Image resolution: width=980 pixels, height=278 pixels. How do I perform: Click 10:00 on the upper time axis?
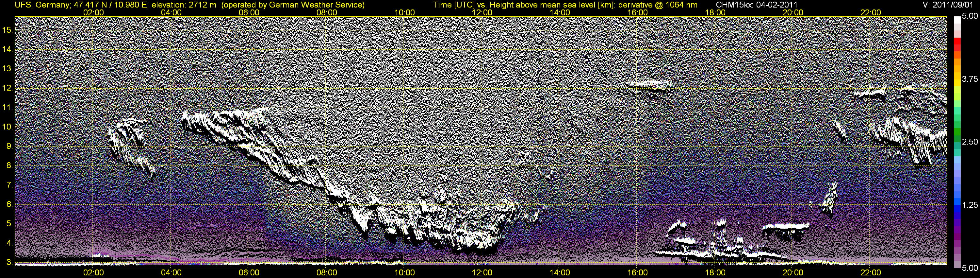404,12
